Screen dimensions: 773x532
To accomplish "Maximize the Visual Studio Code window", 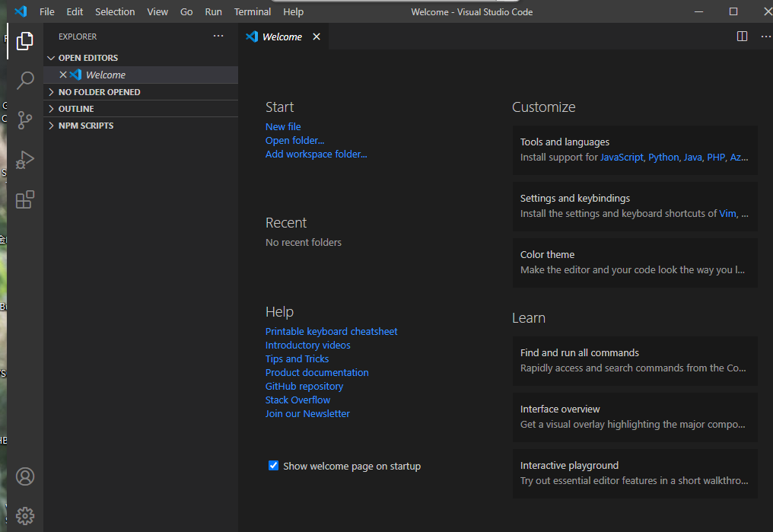I will tap(733, 11).
